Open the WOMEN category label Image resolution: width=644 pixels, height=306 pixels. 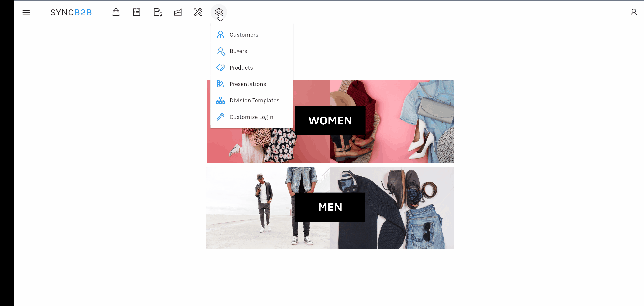point(330,121)
